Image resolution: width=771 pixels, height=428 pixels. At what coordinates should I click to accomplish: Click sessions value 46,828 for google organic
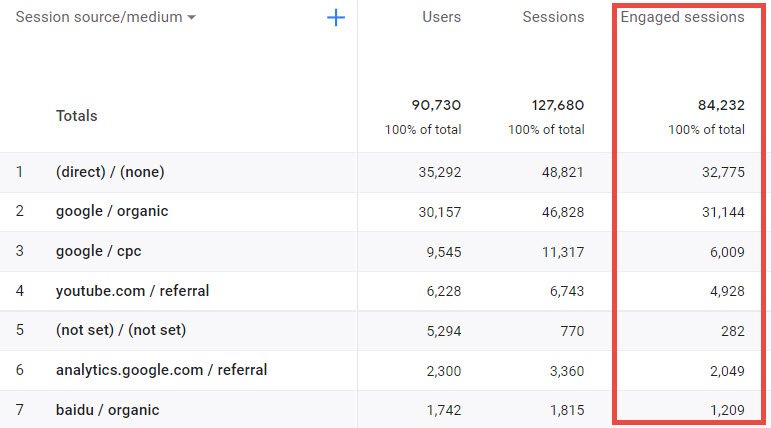tap(563, 213)
